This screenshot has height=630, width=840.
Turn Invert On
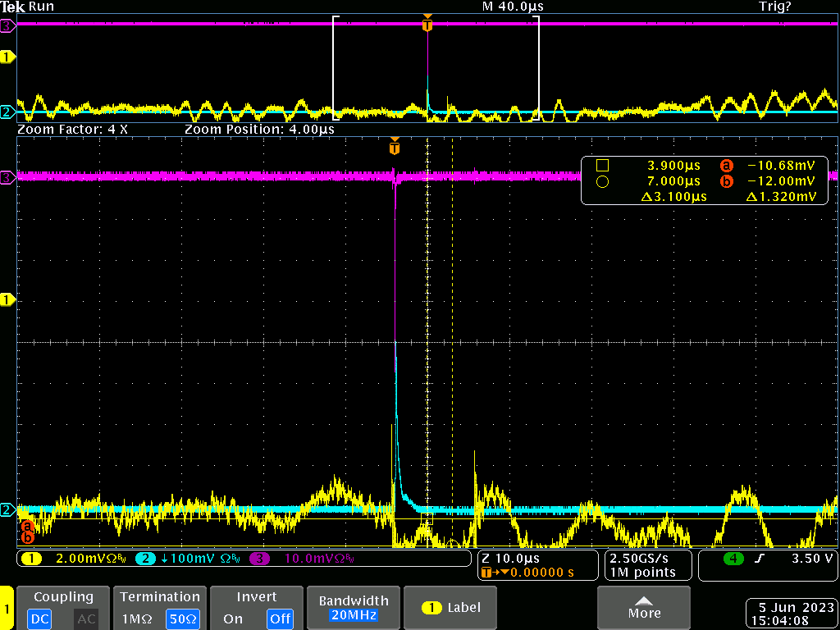[x=234, y=619]
